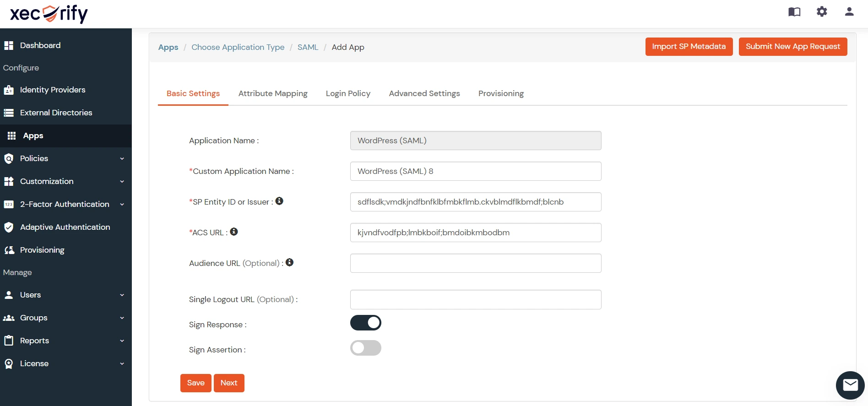The height and width of the screenshot is (406, 868).
Task: Go to Choose Application Type breadcrumb
Action: click(238, 47)
